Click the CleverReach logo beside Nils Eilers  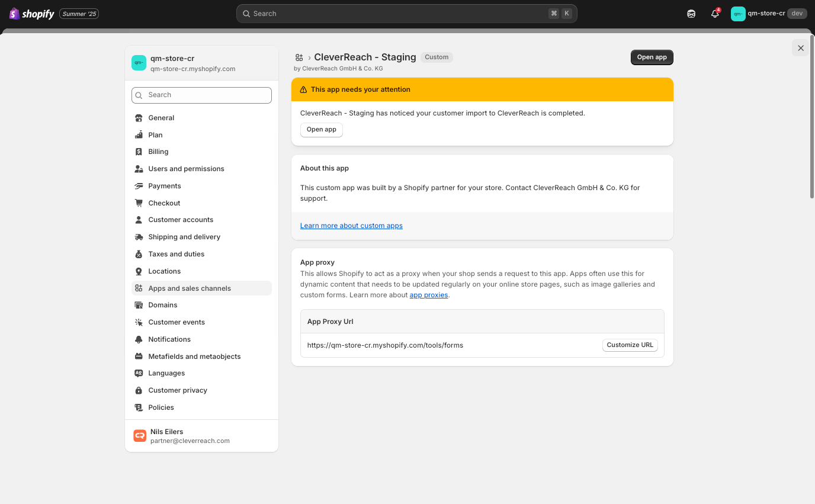140,436
